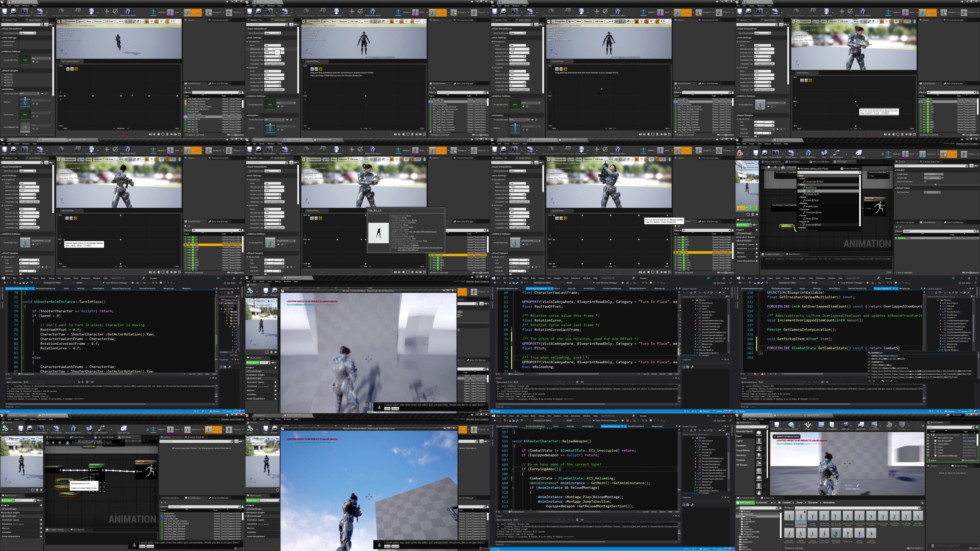Click the Find icon in the window showing the float actions menu
Screen dimensions: 980x551
pyautogui.click(x=824, y=154)
